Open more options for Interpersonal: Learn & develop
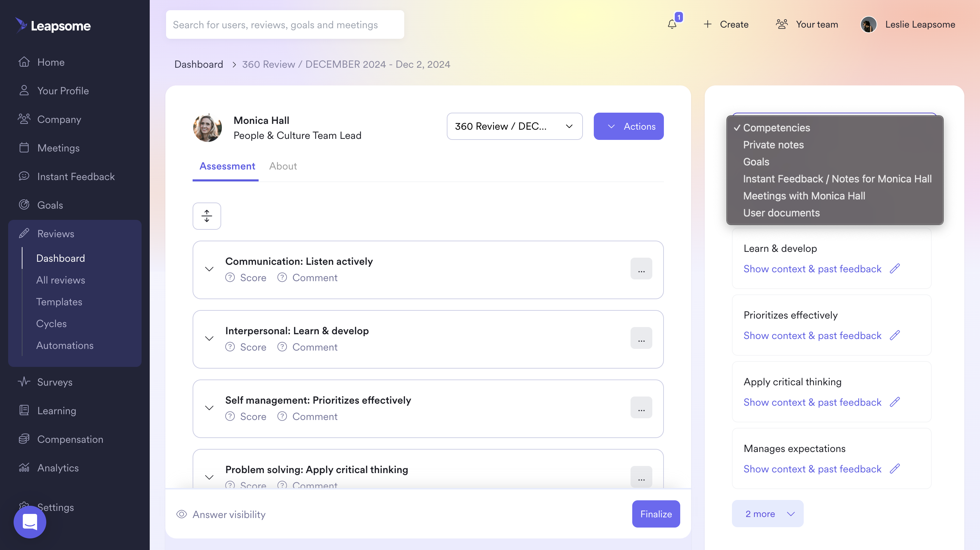The width and height of the screenshot is (980, 550). [x=641, y=338]
